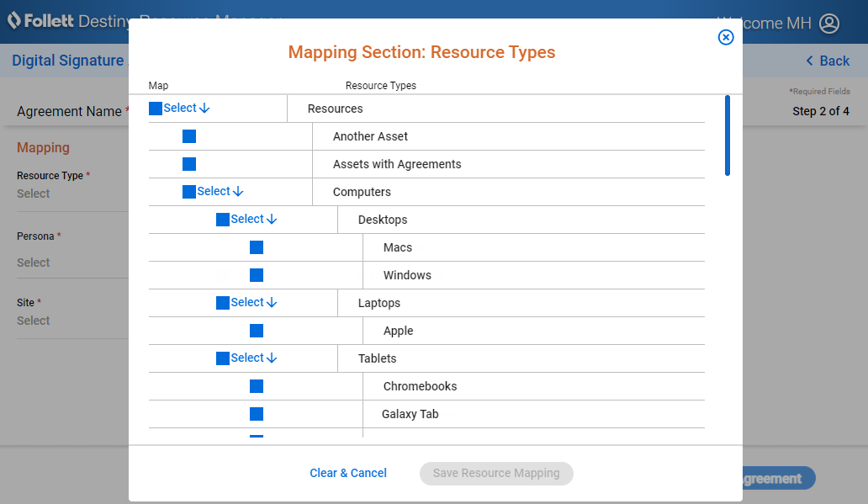Check the Galaxy Tab checkbox
Screen dimensions: 868x504
[x=257, y=414]
